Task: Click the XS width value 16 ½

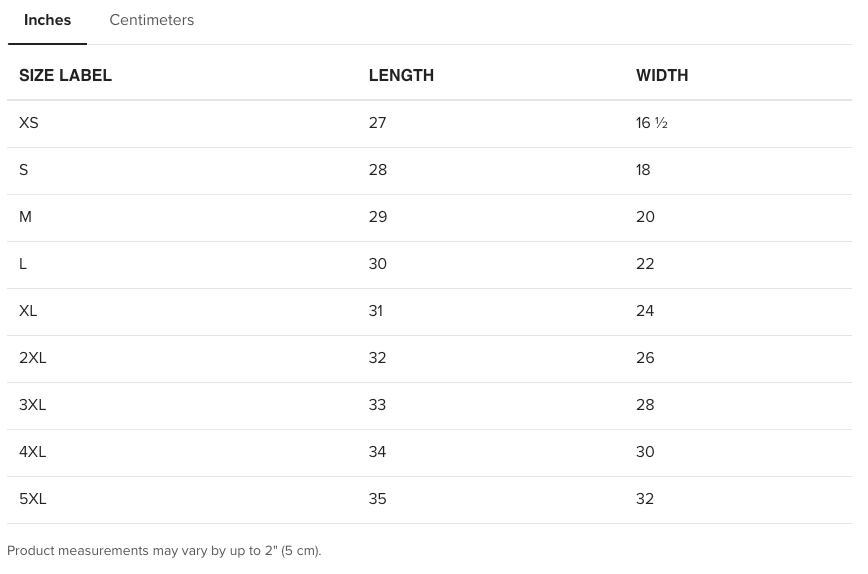Action: (651, 123)
